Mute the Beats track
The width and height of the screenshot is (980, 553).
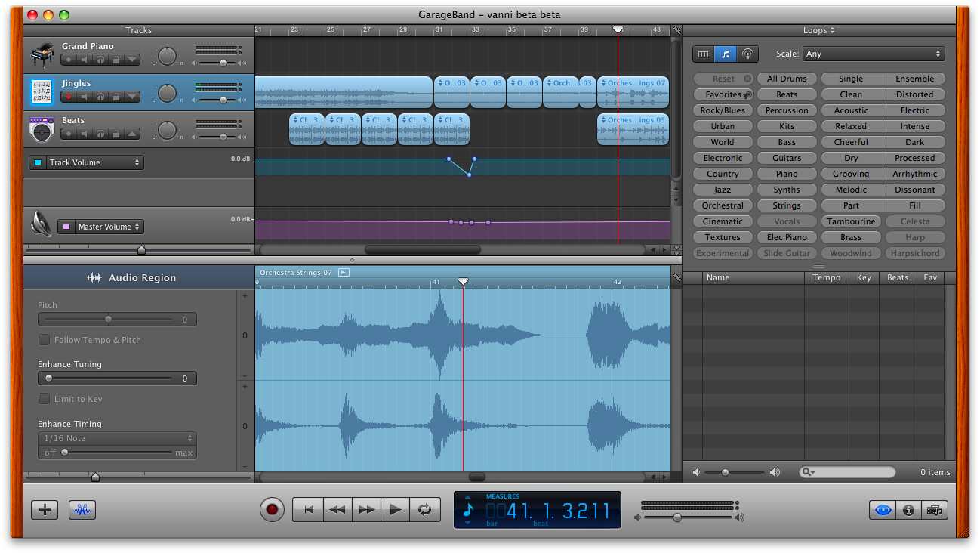point(85,134)
